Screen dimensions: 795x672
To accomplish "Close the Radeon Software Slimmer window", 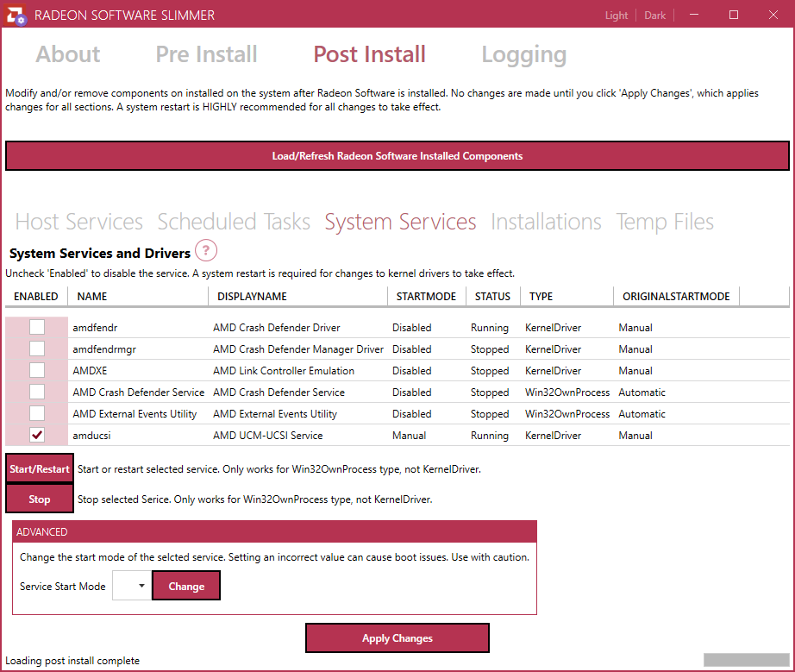I will (773, 15).
